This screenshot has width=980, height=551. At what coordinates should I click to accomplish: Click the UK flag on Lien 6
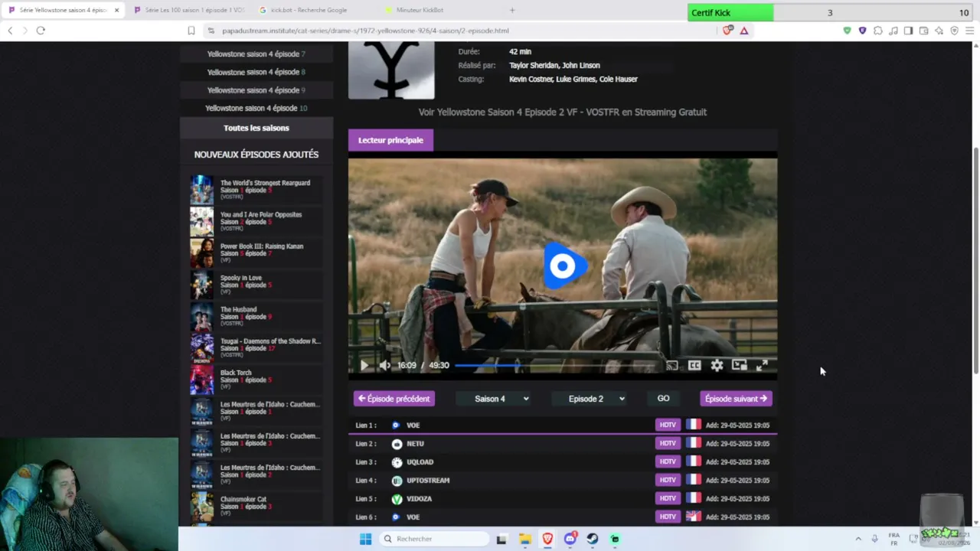click(693, 517)
